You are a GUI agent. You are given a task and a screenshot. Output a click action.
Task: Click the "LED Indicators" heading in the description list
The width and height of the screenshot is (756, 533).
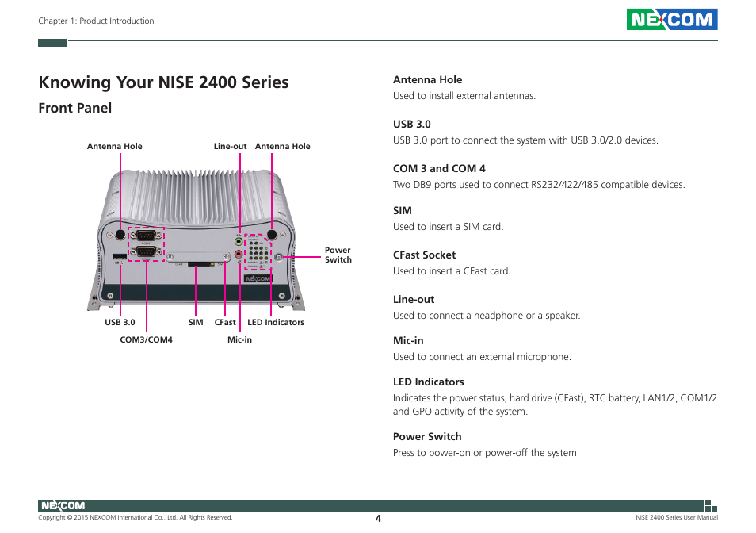(x=428, y=382)
